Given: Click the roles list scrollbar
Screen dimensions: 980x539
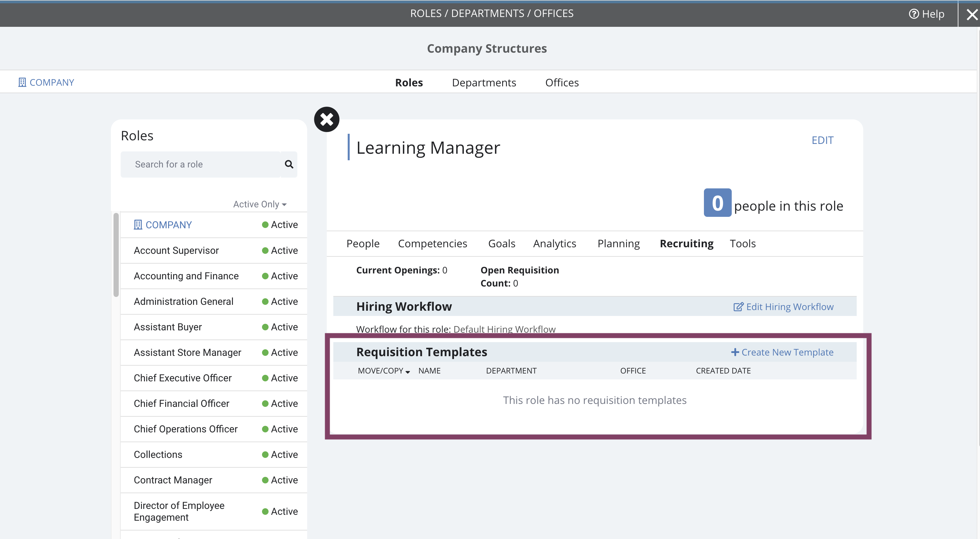Looking at the screenshot, I should pyautogui.click(x=116, y=255).
